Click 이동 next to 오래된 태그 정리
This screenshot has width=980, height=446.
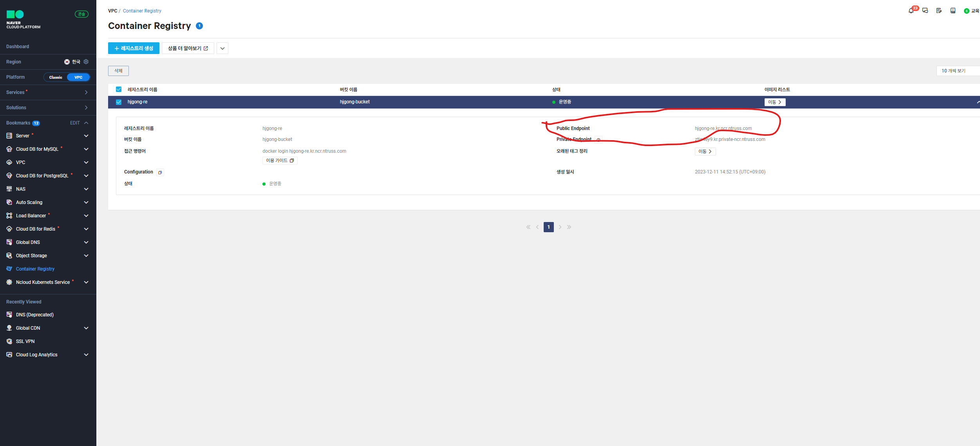[x=705, y=152]
